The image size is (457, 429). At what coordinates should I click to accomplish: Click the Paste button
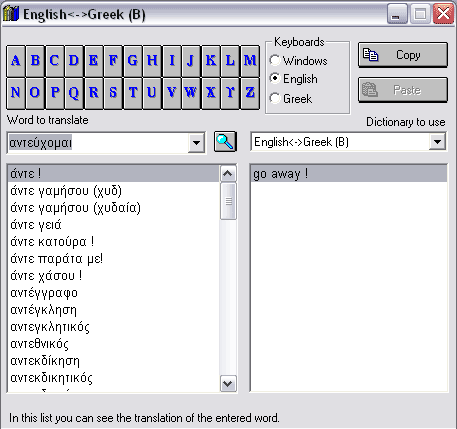coord(403,90)
